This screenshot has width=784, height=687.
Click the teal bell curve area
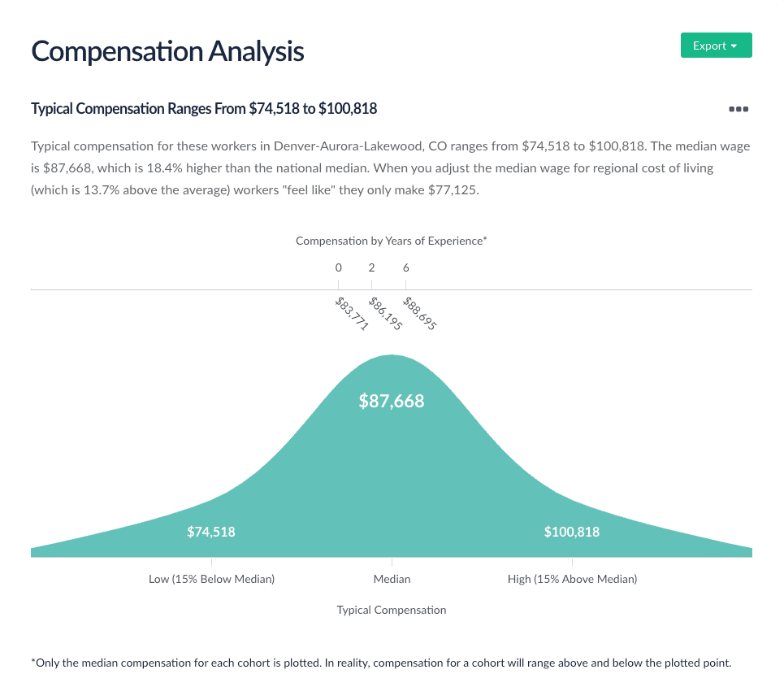(x=392, y=465)
